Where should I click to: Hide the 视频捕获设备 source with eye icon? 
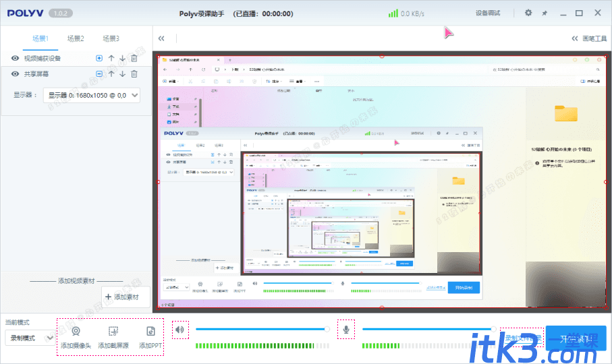[x=15, y=58]
